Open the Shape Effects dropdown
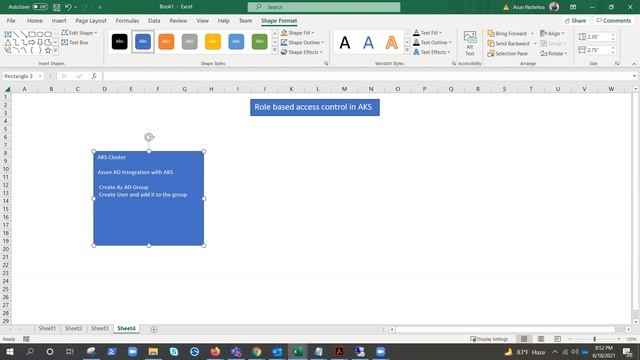Viewport: 640px width, 360px height. (x=302, y=52)
